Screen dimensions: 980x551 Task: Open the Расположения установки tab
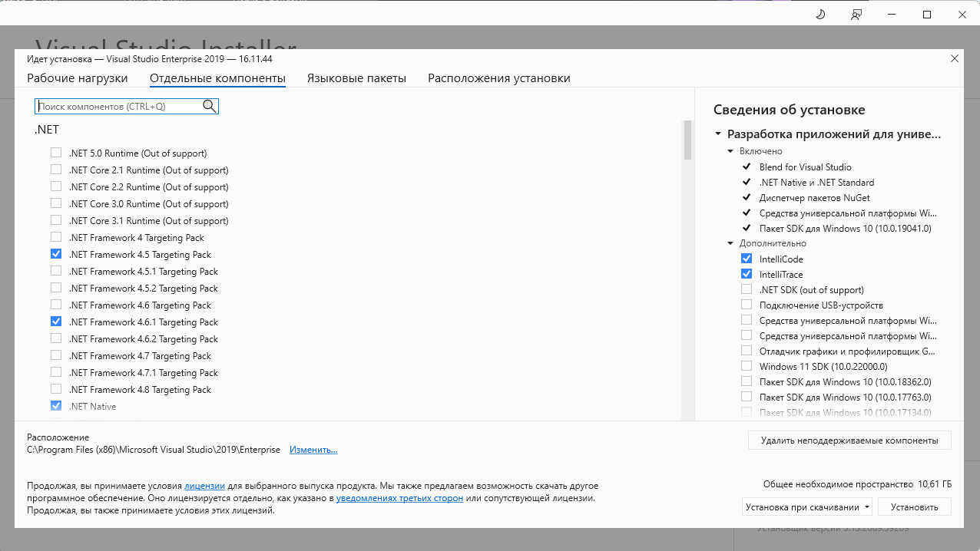coord(499,78)
